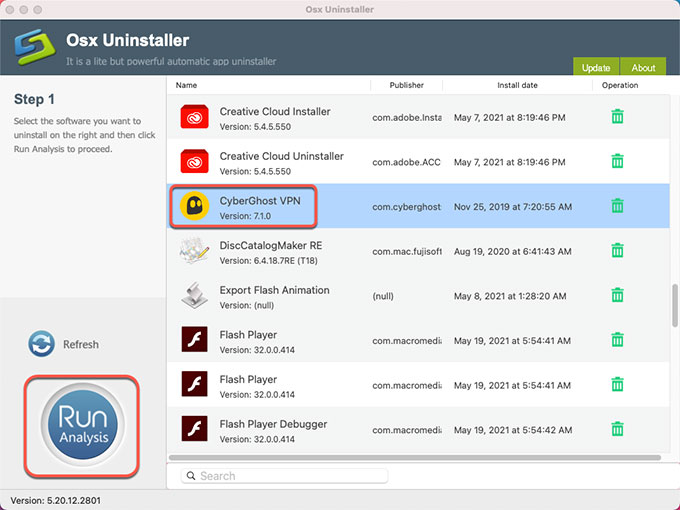This screenshot has height=510, width=680.
Task: Click the "Osx Uninstaller" header title
Action: point(128,40)
